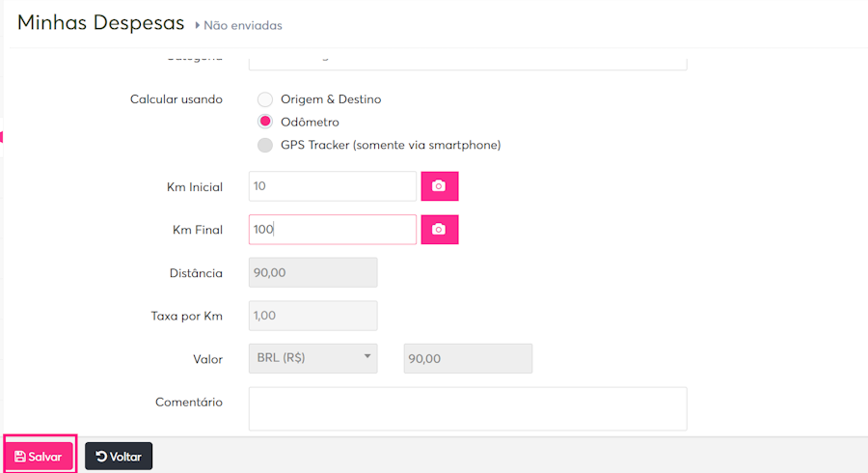Image resolution: width=868 pixels, height=473 pixels.
Task: Expand the Não enviadas breadcrumb arrow
Action: click(198, 25)
